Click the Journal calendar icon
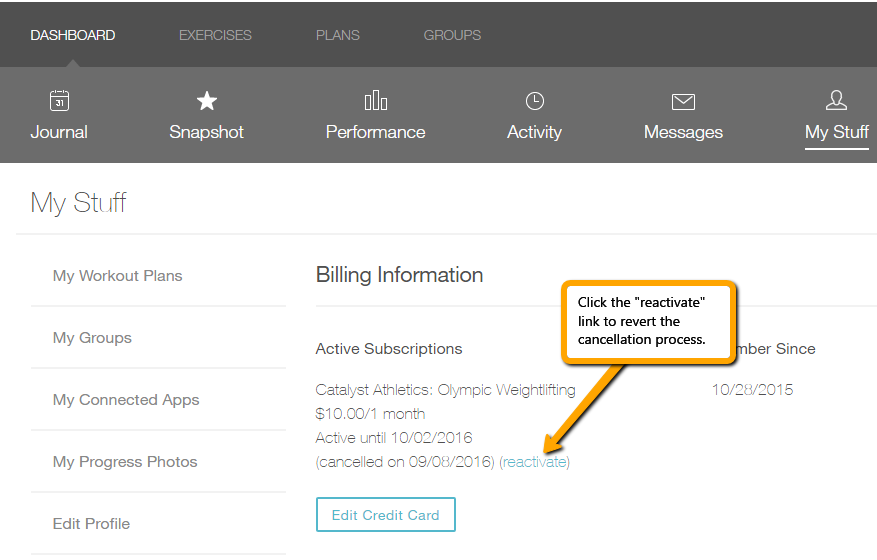The height and width of the screenshot is (560, 877). [59, 101]
